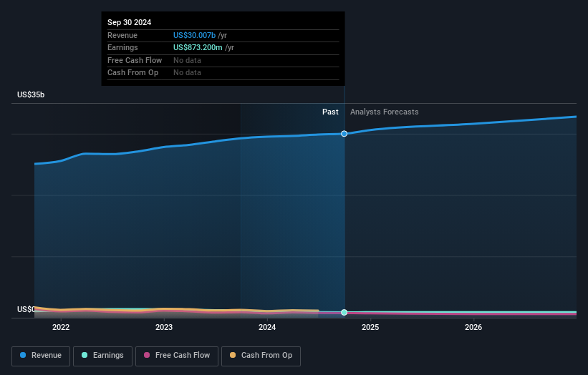The image size is (588, 375).
Task: Click the US$0 y-axis label
Action: pos(26,309)
